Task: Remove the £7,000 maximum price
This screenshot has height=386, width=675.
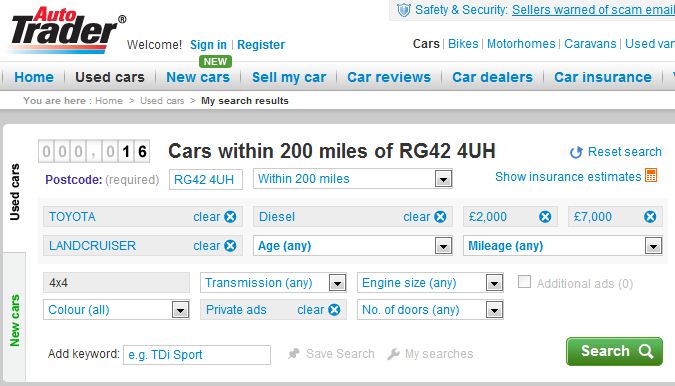Action: click(650, 217)
